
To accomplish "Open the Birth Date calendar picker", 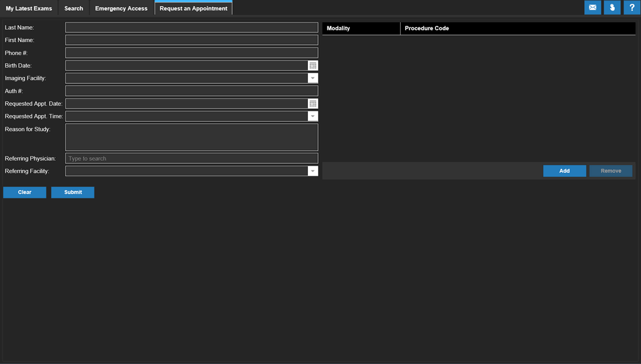I will click(313, 66).
